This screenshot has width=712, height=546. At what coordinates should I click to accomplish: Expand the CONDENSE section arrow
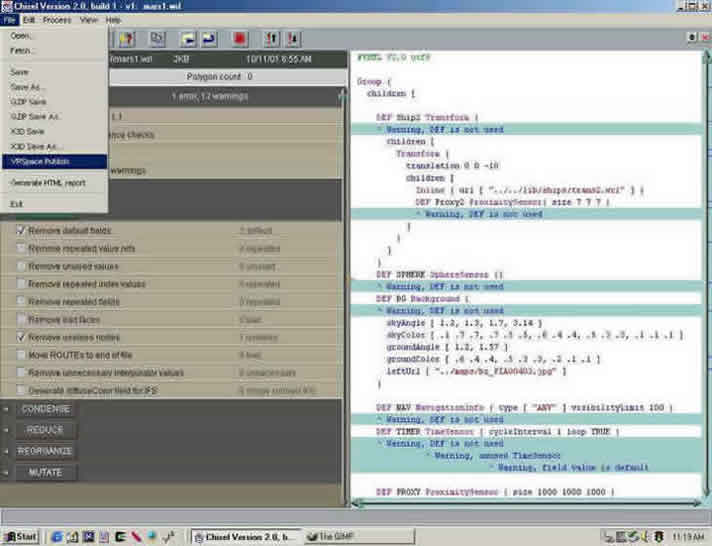click(7, 409)
